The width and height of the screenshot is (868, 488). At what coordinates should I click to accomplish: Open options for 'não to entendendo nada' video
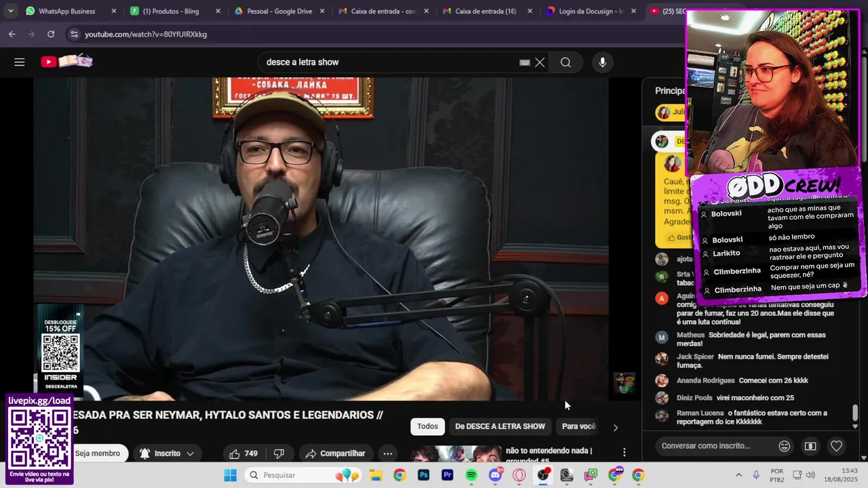pyautogui.click(x=624, y=452)
